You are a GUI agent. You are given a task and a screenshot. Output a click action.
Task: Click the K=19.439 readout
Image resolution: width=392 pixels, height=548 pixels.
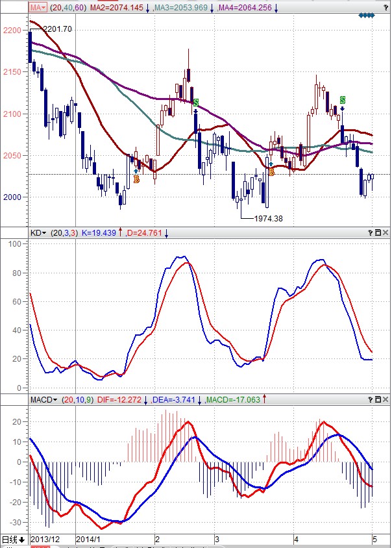tap(99, 232)
